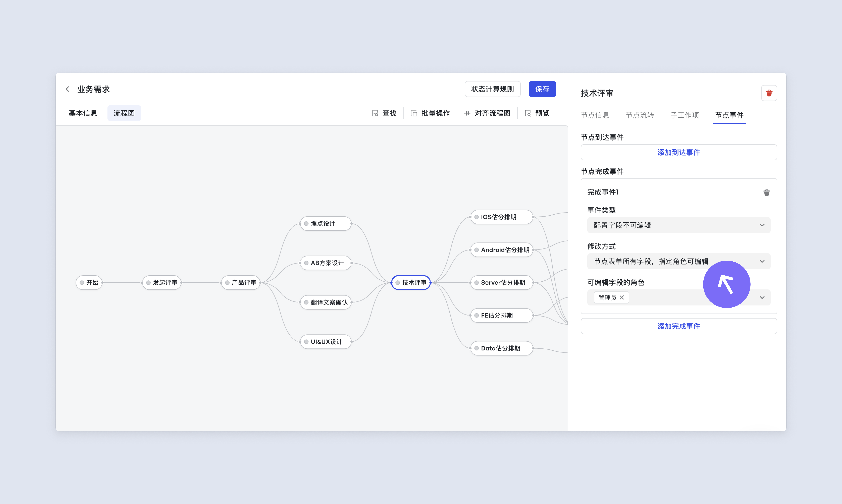Open the 节点流转 tab
The width and height of the screenshot is (842, 504).
click(x=640, y=115)
